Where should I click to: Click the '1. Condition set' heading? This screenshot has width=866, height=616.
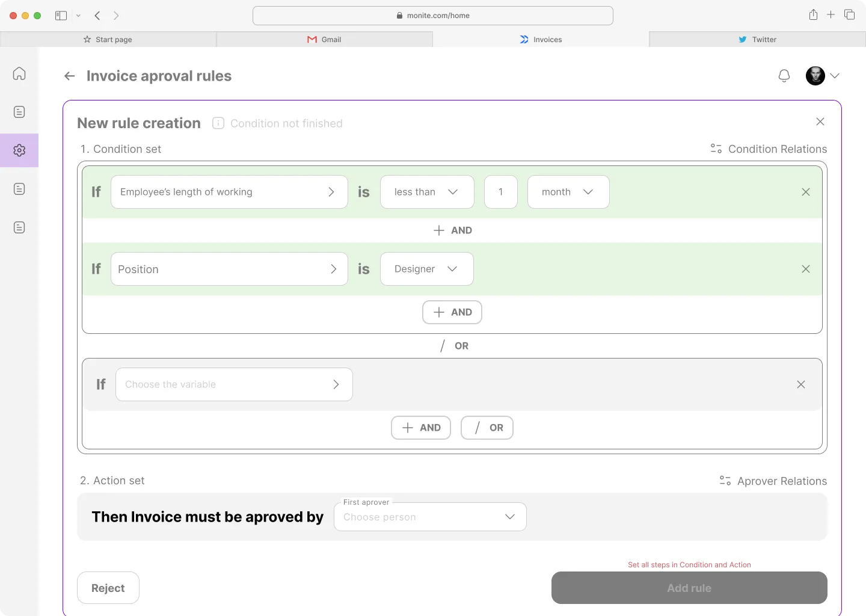(121, 149)
